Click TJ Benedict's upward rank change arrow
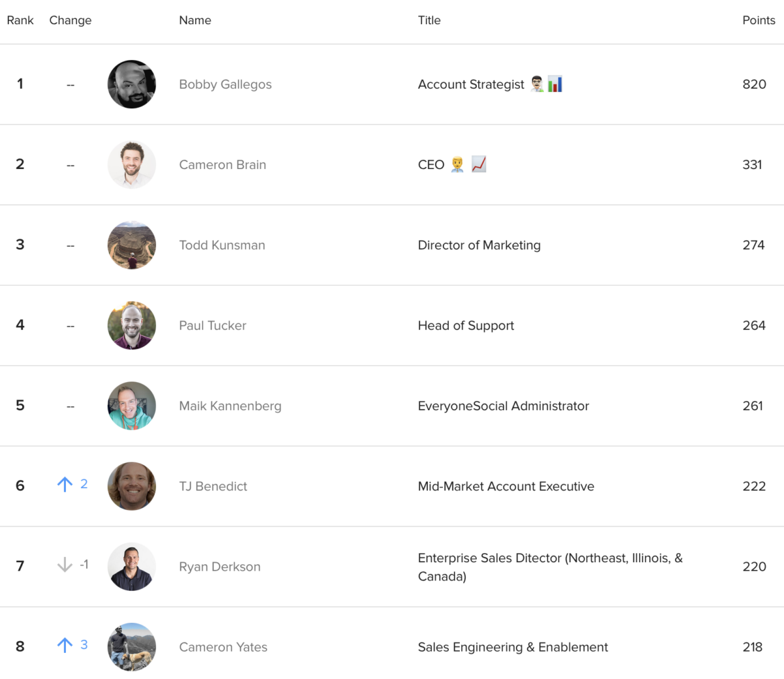Image resolution: width=784 pixels, height=679 pixels. coord(65,484)
